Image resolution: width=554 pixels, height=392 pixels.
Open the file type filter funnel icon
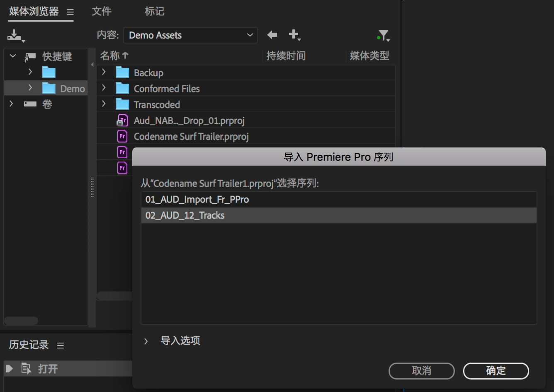[x=384, y=36]
